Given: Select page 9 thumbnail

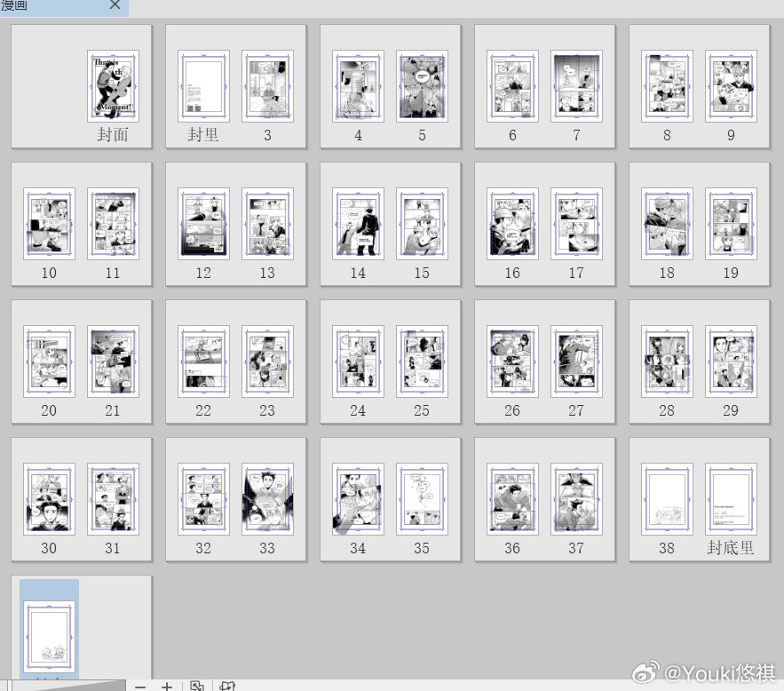Looking at the screenshot, I should pyautogui.click(x=731, y=86).
